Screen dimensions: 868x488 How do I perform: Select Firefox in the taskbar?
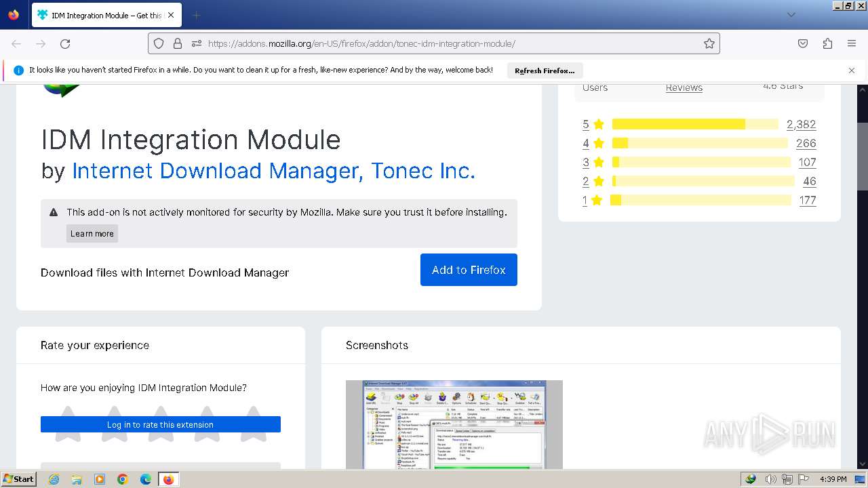tap(168, 479)
